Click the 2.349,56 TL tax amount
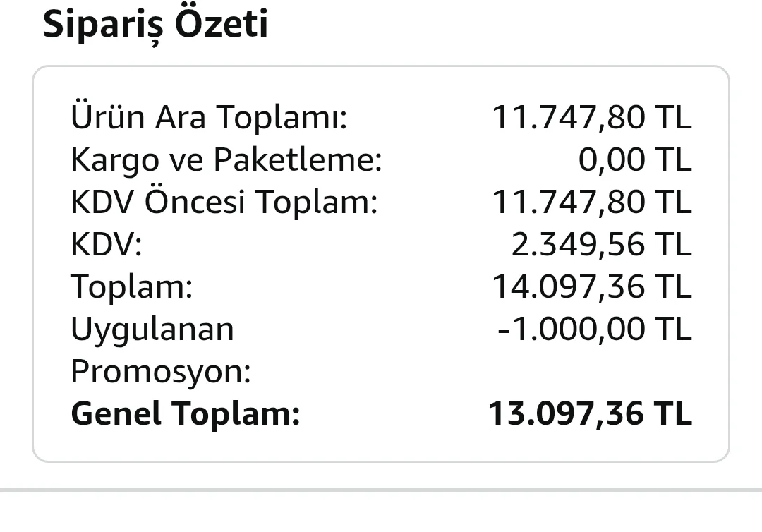This screenshot has height=532, width=762. click(x=601, y=244)
